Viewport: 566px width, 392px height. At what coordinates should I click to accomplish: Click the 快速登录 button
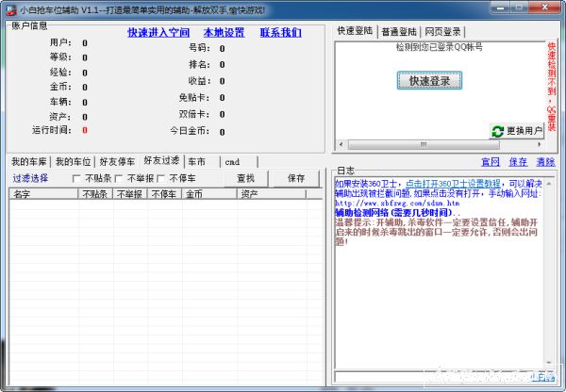[429, 80]
